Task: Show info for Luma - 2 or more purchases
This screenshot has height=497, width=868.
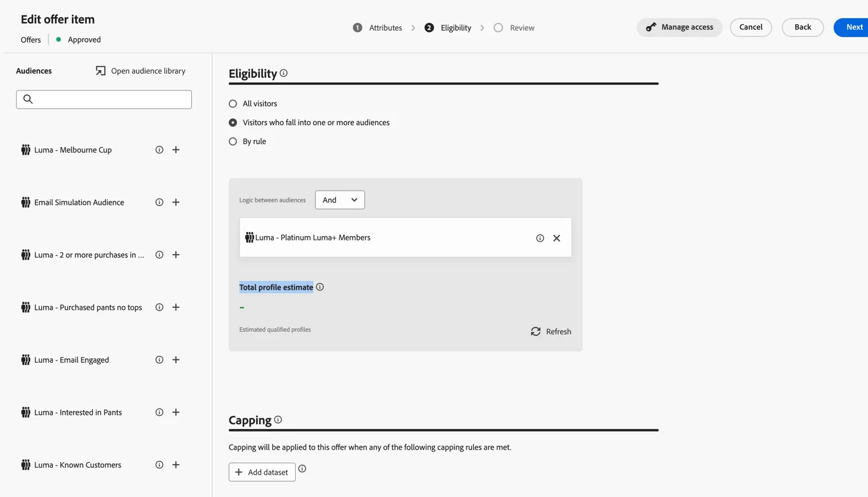Action: click(x=159, y=255)
